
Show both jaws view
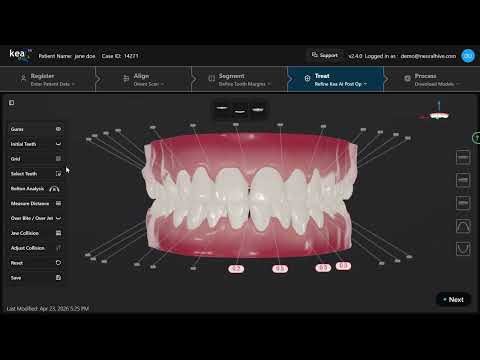tap(258, 109)
